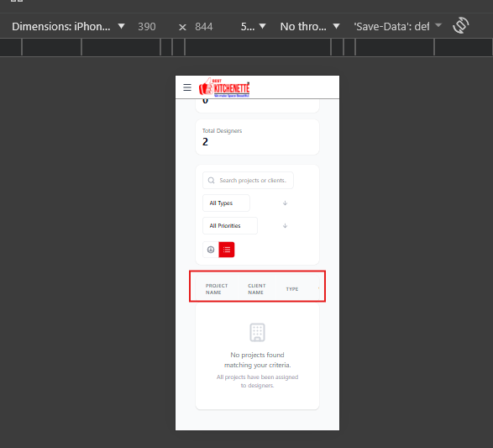
Task: Sort by PROJECT NAME column header
Action: tap(217, 289)
